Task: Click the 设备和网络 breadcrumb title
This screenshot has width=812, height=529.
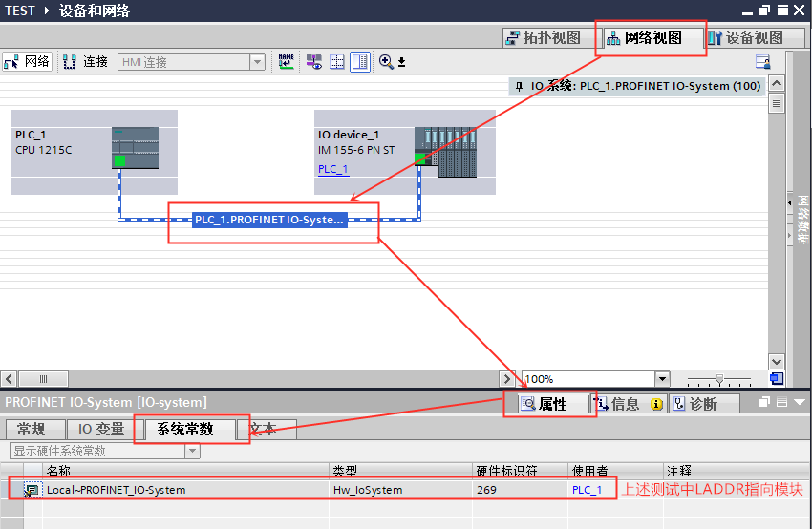Action: point(95,11)
